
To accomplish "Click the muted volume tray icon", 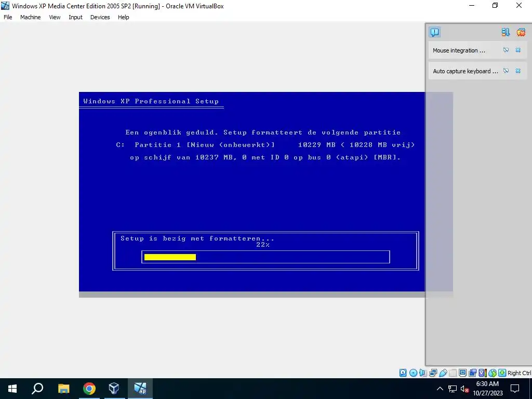I will click(x=464, y=389).
